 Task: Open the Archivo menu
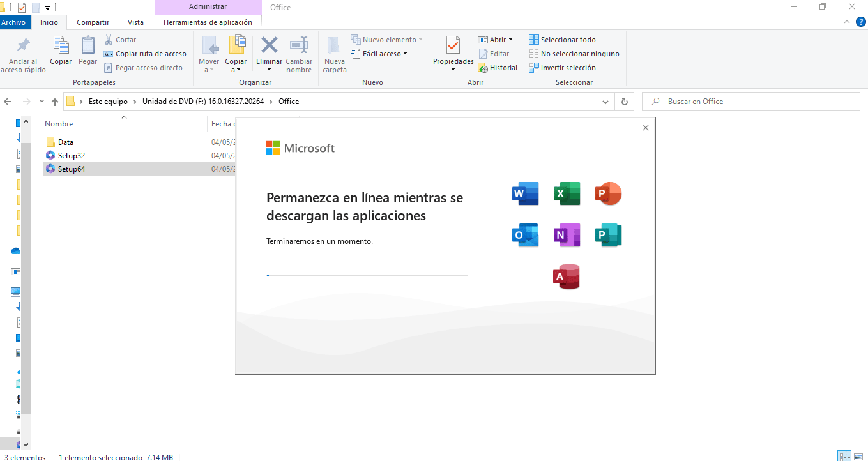tap(15, 21)
